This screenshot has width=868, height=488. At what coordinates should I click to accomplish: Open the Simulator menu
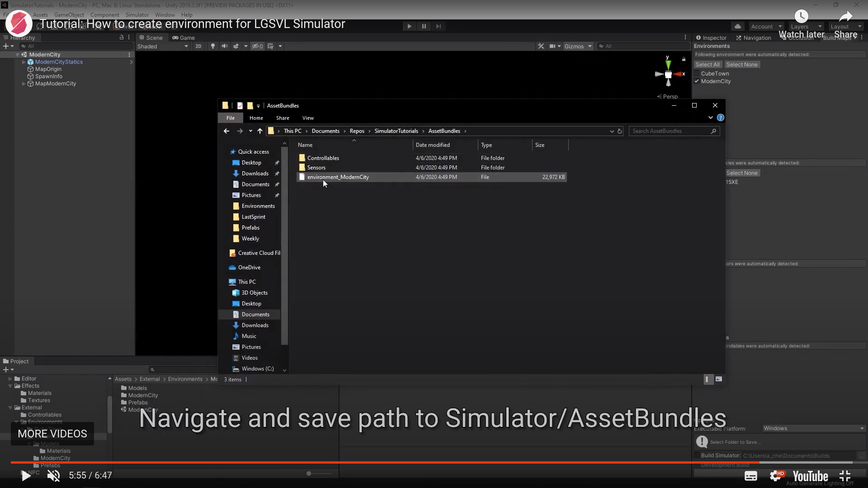click(x=137, y=15)
